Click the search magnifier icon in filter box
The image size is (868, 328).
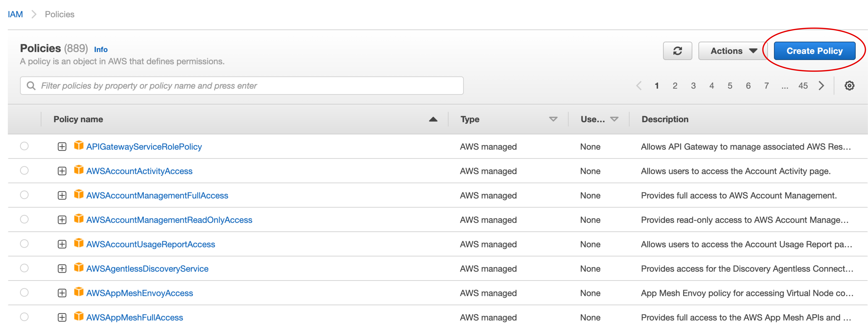(x=31, y=86)
